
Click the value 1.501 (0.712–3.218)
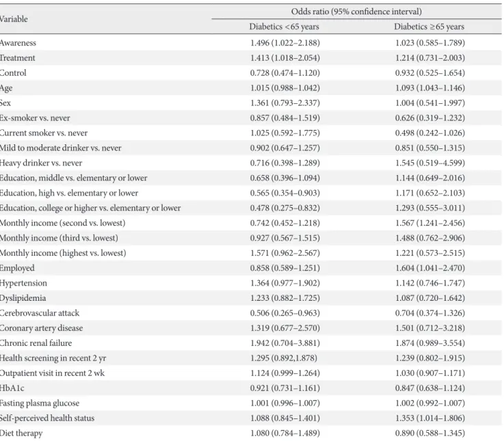[430, 328]
